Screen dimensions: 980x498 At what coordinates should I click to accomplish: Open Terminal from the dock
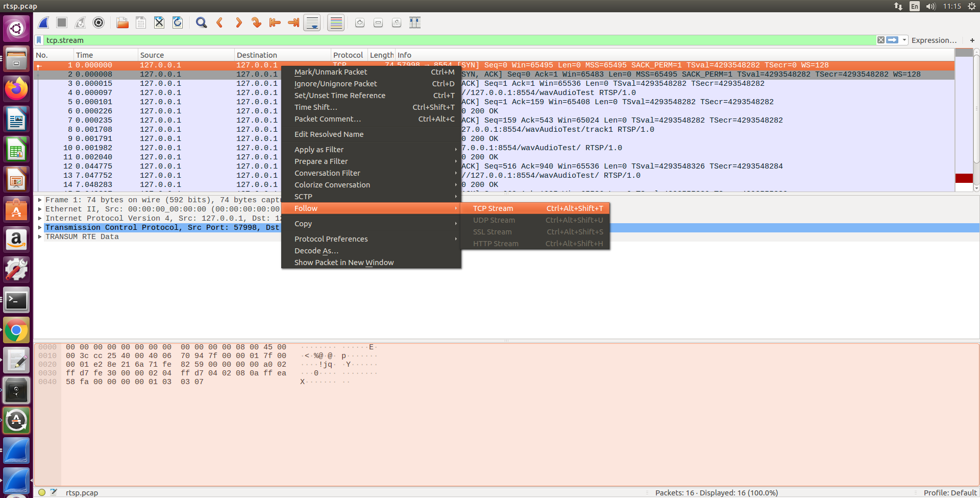(16, 300)
